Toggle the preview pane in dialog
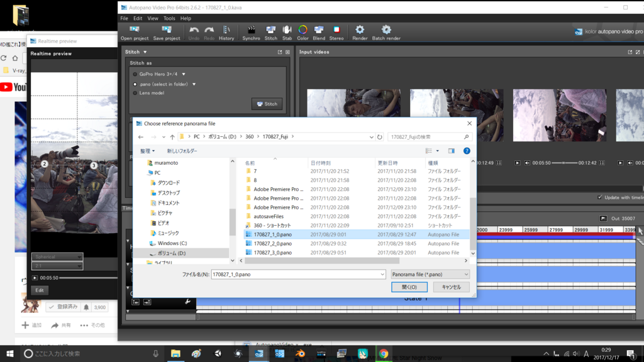The height and width of the screenshot is (362, 644). click(452, 151)
